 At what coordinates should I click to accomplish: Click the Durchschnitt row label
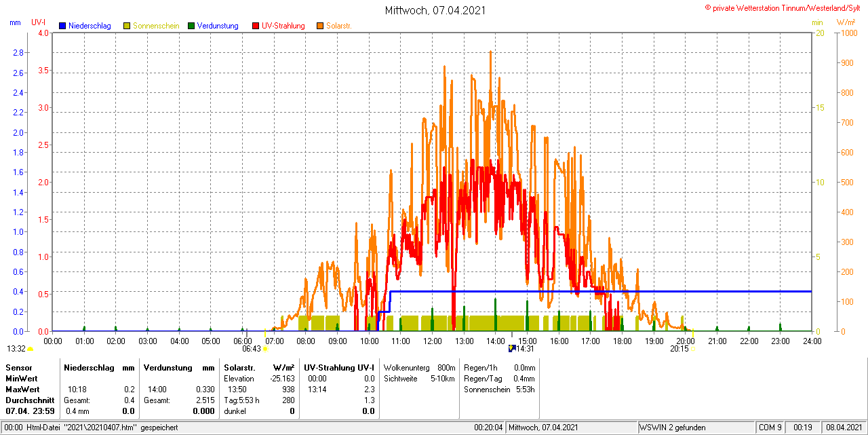[x=30, y=400]
